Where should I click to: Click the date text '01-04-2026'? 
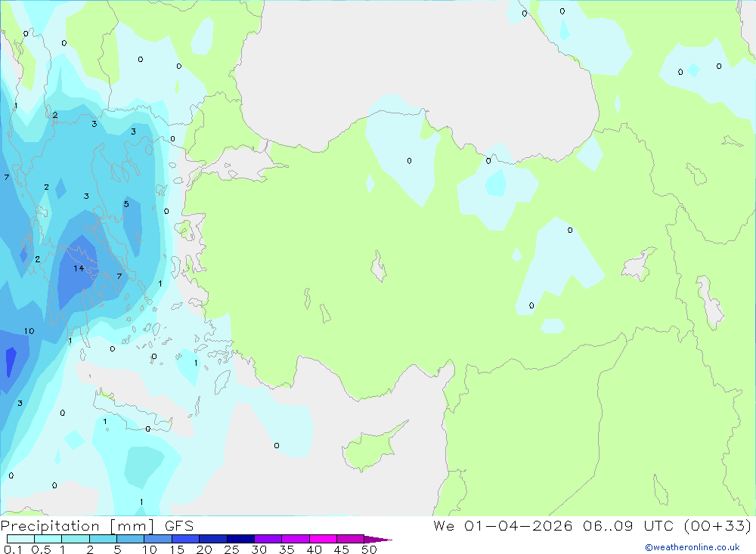click(x=519, y=525)
